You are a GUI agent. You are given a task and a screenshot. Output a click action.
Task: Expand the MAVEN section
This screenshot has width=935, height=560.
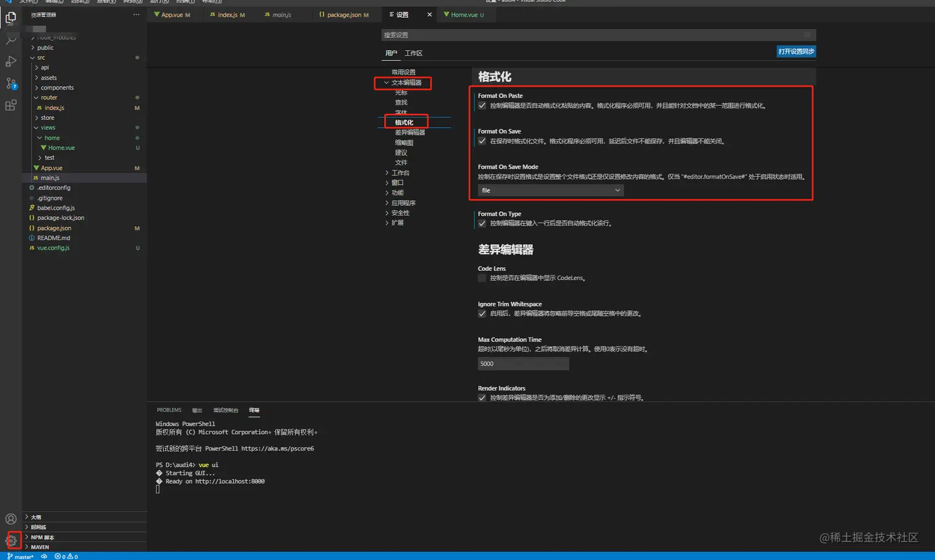[x=84, y=547]
